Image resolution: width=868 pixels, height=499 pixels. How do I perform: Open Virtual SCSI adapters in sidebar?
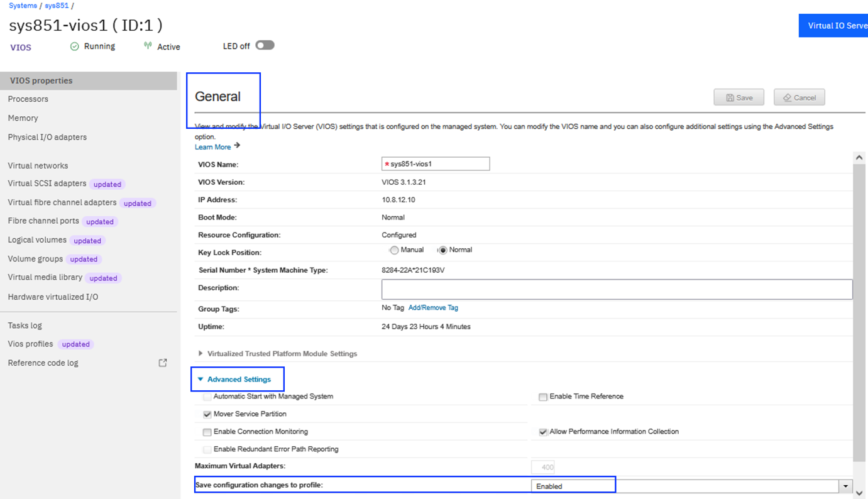[x=47, y=184]
